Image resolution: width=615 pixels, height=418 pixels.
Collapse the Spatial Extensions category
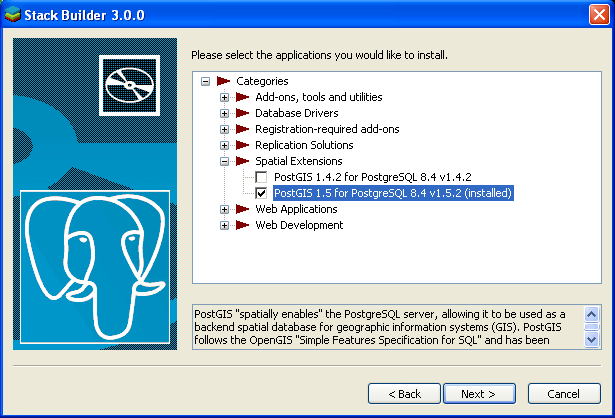click(x=224, y=161)
